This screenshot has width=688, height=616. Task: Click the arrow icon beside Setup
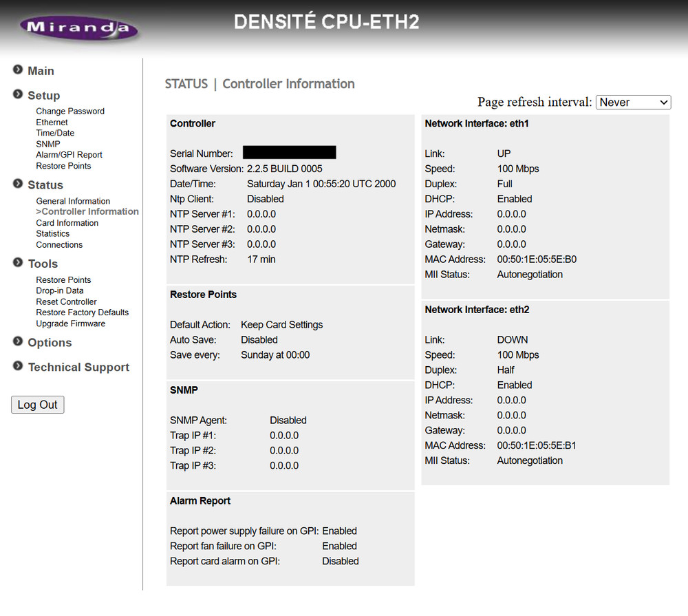pos(18,94)
